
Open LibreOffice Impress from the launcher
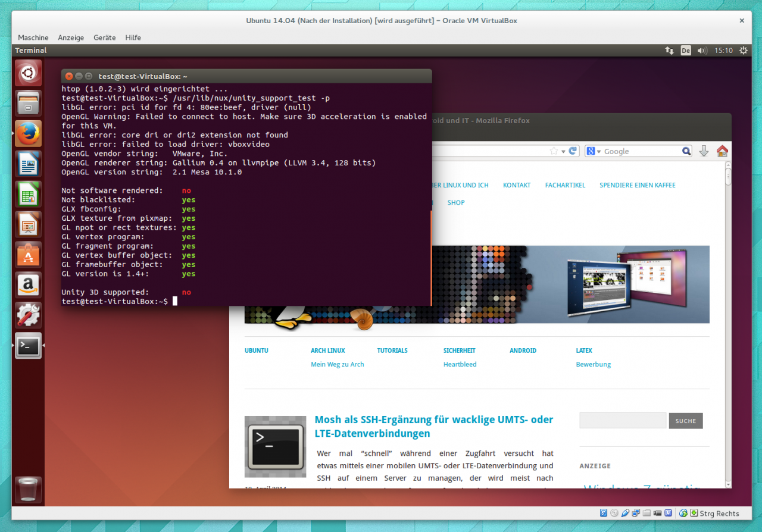point(28,224)
